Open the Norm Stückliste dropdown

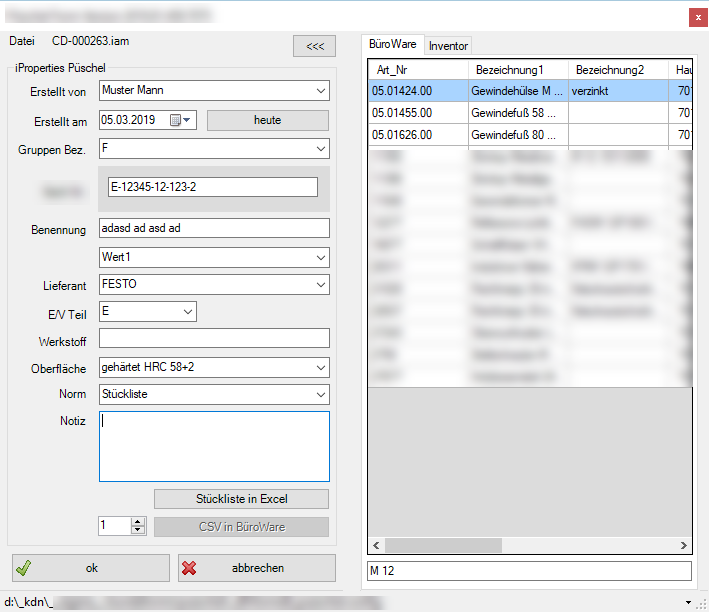coord(320,395)
